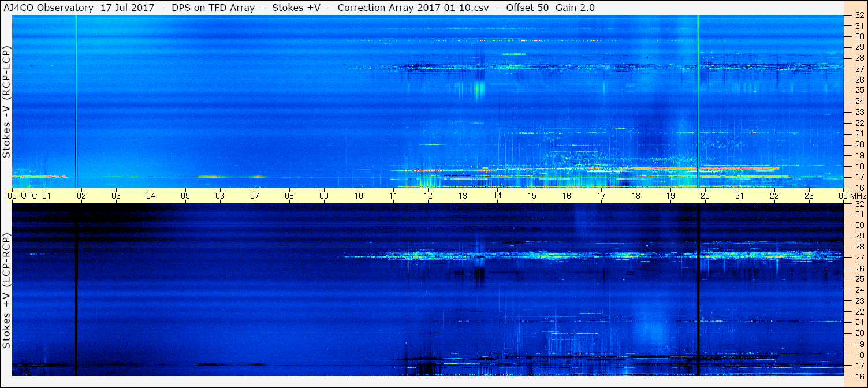This screenshot has width=868, height=388.
Task: Click the 30 MHz label of Stokes -V panel
Action: click(859, 36)
